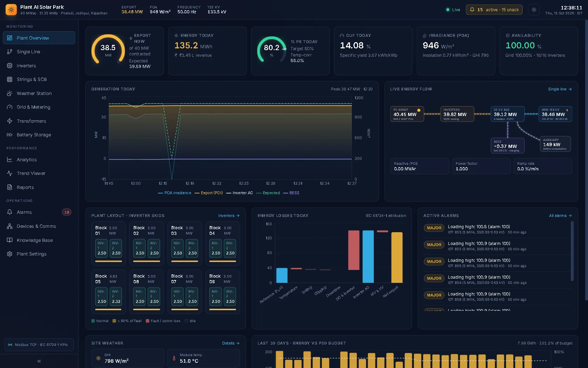This screenshot has width=588, height=368.
Task: Click the BESS -0.37 MW node
Action: [507, 146]
